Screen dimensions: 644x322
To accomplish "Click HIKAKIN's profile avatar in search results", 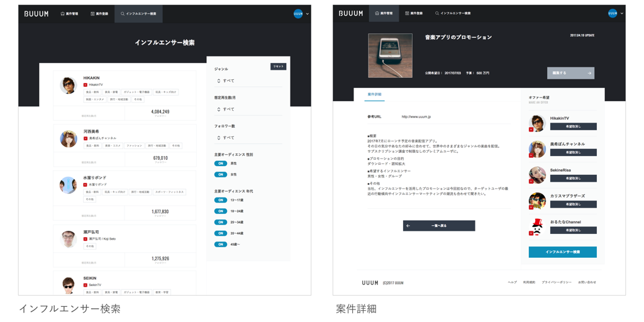I will coord(69,85).
